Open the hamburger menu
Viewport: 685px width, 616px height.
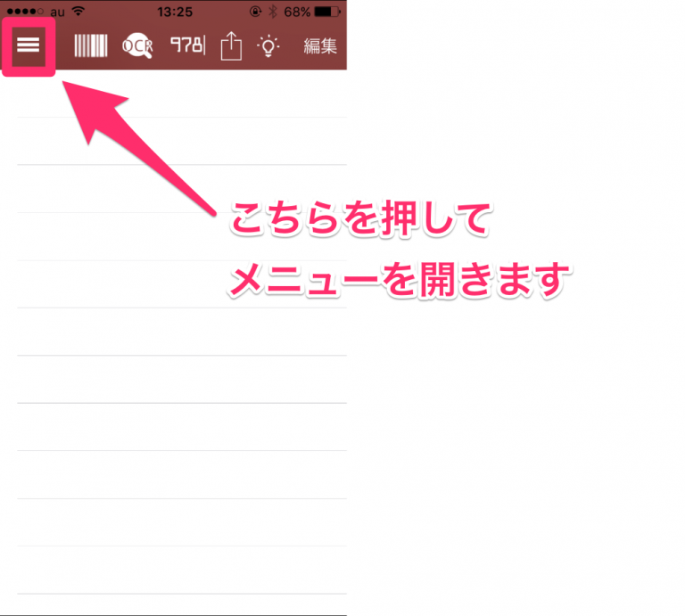pos(29,45)
